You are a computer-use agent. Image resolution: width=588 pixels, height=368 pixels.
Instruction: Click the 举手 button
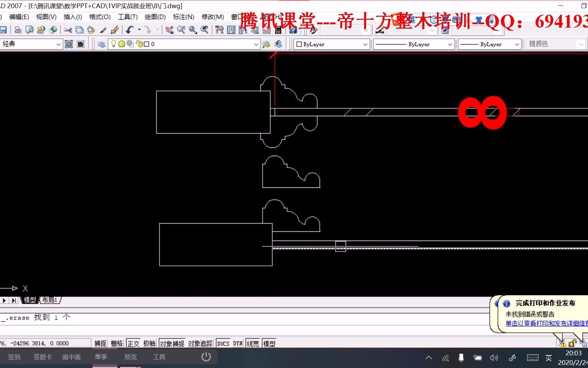click(x=101, y=357)
